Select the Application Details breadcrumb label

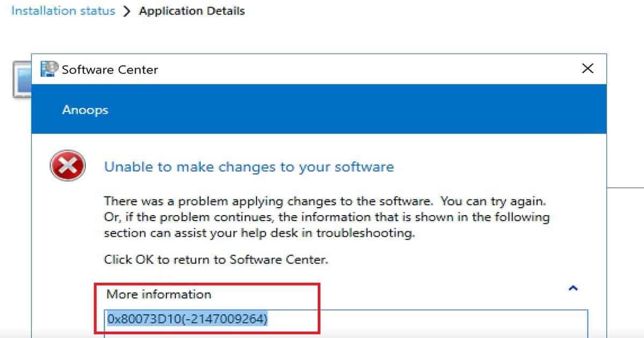click(192, 11)
